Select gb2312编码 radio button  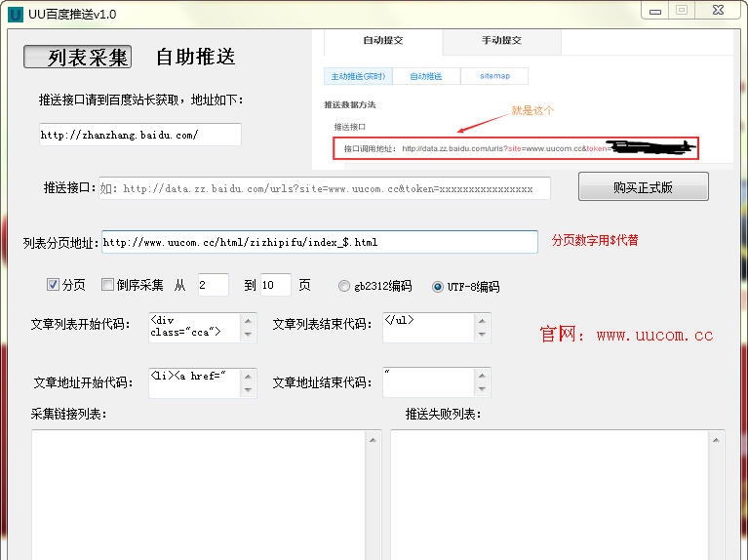click(x=344, y=286)
